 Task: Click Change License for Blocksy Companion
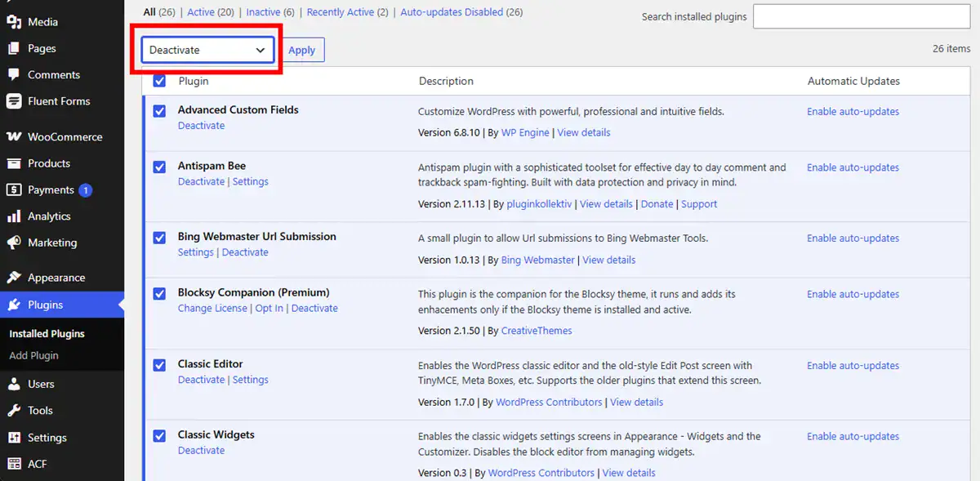(x=212, y=308)
